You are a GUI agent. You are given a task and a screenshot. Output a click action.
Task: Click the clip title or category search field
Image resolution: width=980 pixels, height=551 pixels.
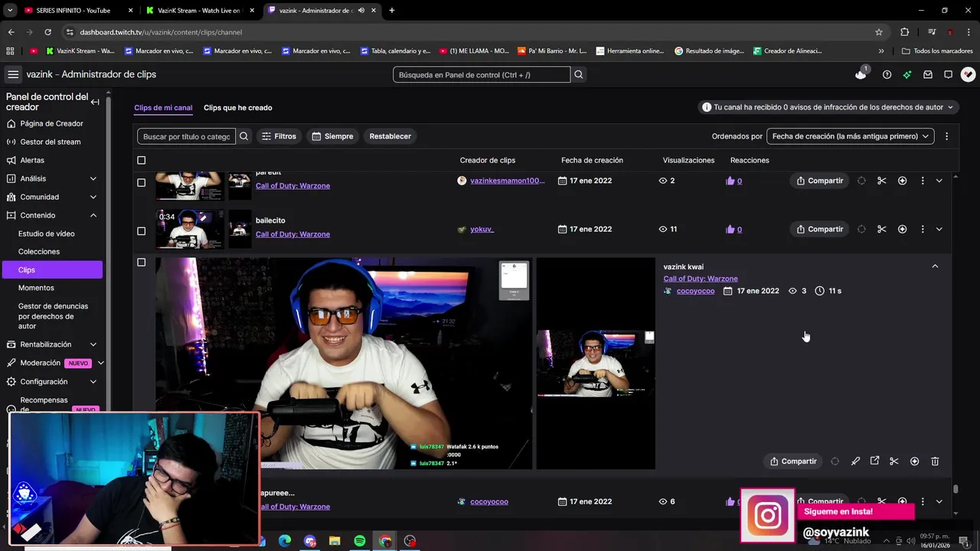187,136
